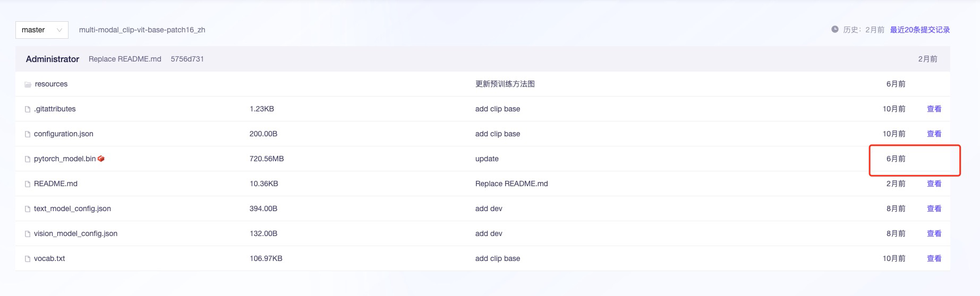The height and width of the screenshot is (296, 980).
Task: Open the master branch dropdown
Action: pos(41,30)
